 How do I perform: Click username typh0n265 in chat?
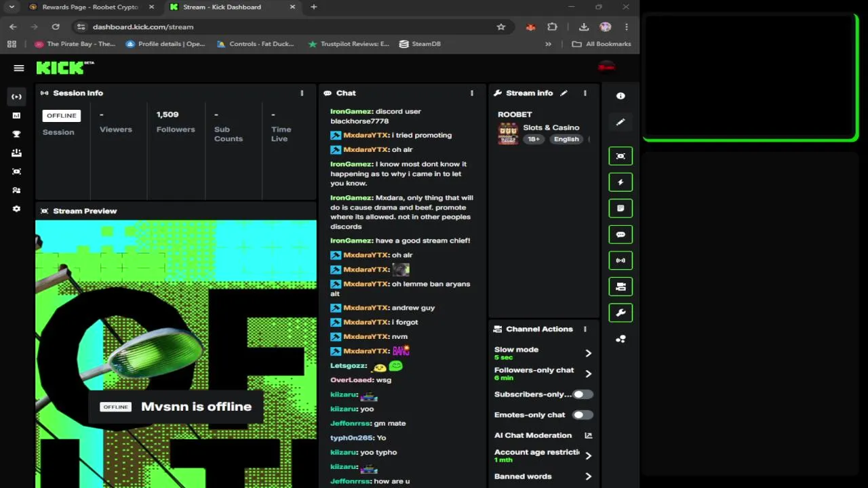coord(351,438)
